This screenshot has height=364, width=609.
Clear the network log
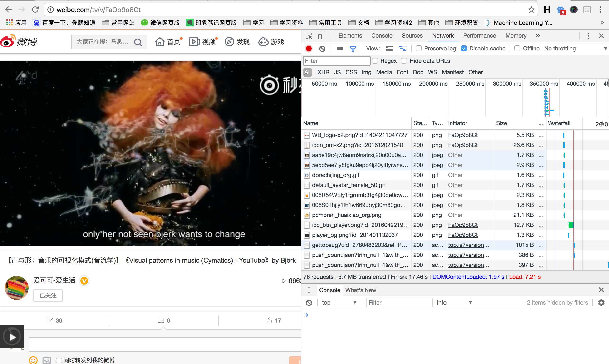[x=322, y=49]
